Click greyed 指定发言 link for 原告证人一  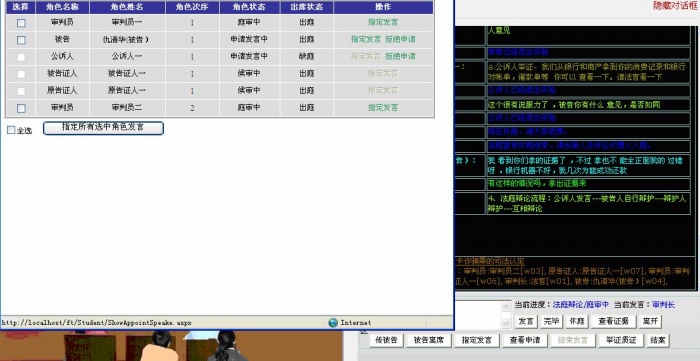coord(383,91)
